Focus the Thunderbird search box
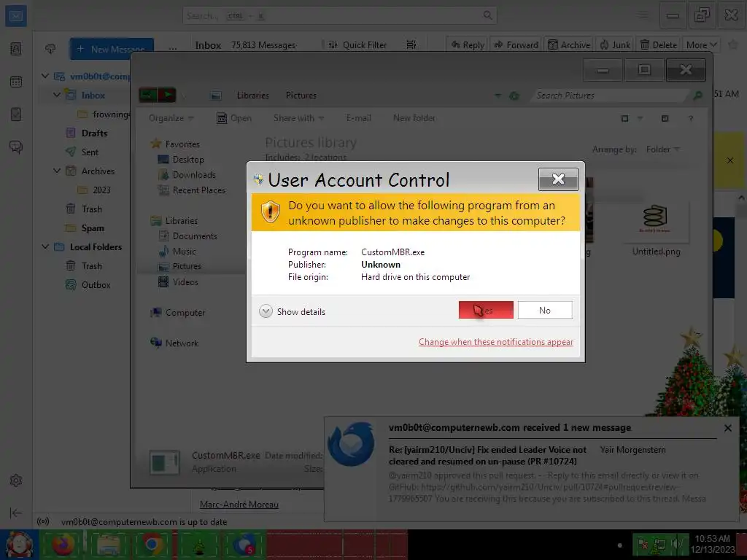The width and height of the screenshot is (747, 560). (x=340, y=16)
